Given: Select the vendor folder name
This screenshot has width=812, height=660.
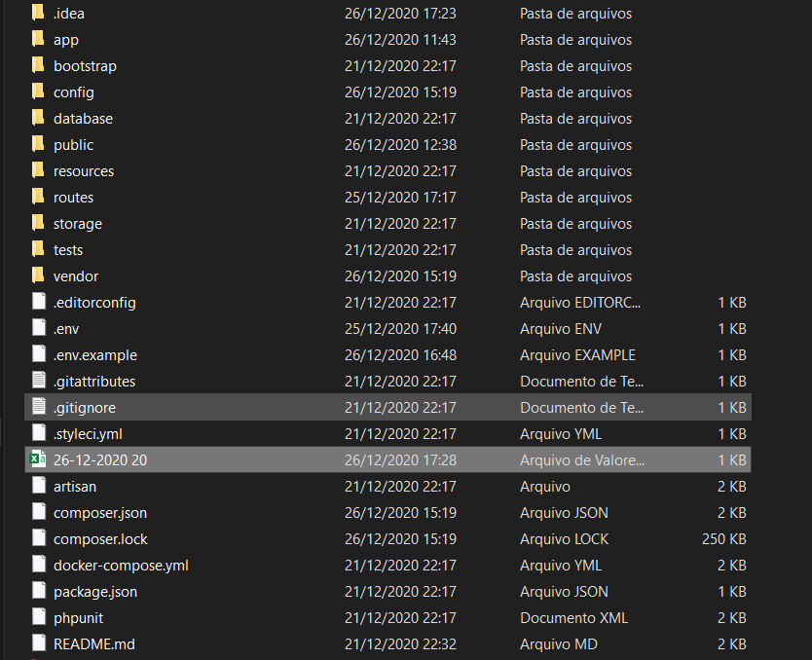Looking at the screenshot, I should (76, 276).
